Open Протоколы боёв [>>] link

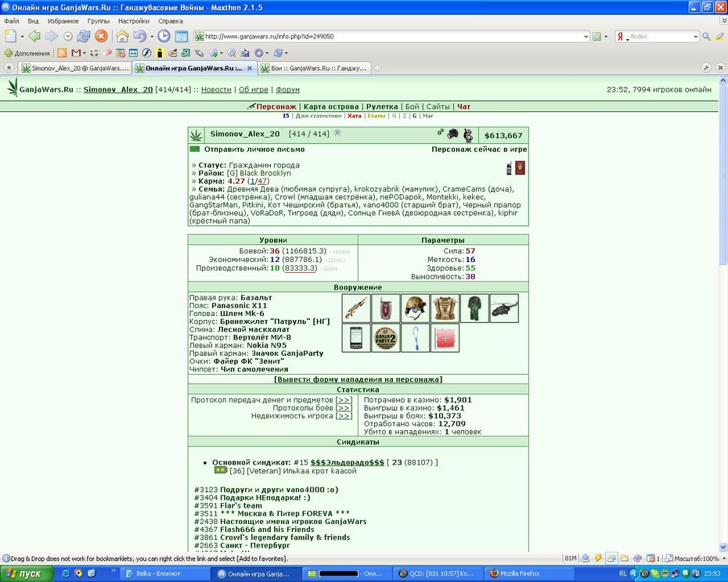click(x=344, y=408)
